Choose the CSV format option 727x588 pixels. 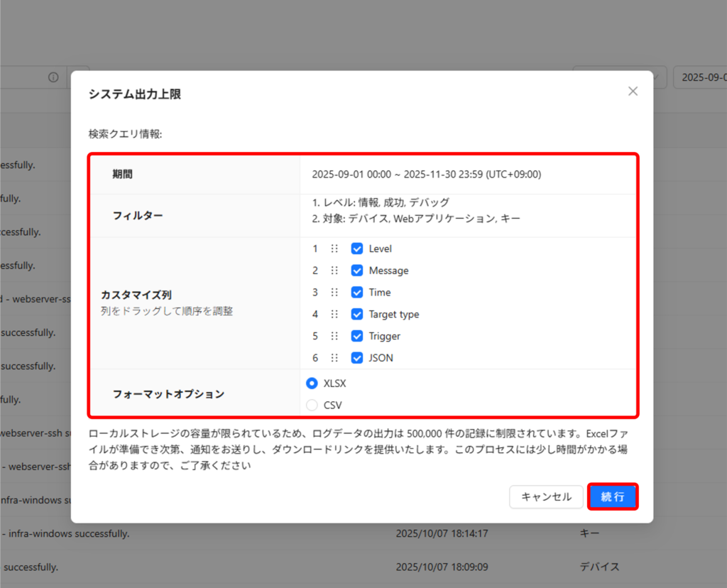[x=312, y=405]
